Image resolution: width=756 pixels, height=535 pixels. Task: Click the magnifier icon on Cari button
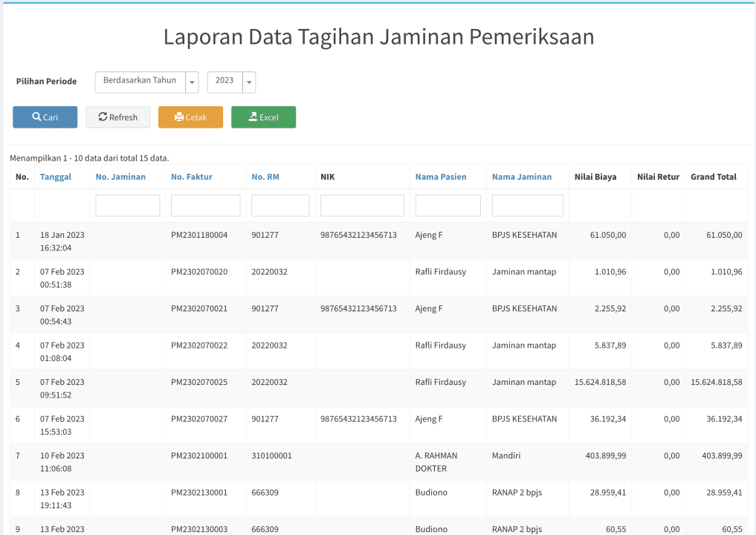tap(36, 117)
